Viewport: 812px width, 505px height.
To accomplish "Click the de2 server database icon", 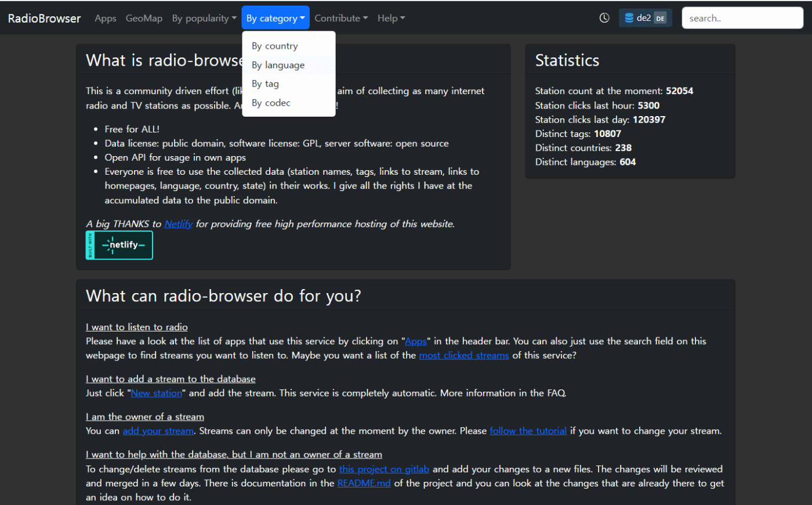I will [629, 18].
